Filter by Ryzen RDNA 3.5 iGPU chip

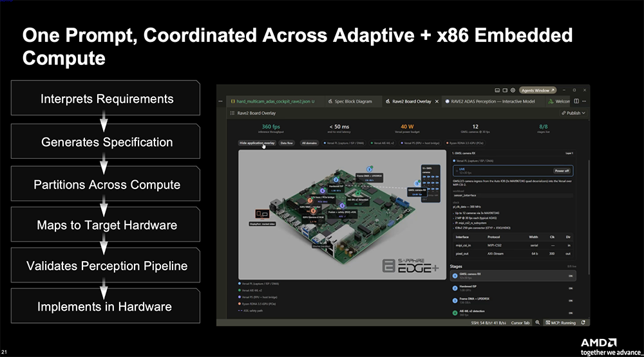(x=465, y=143)
